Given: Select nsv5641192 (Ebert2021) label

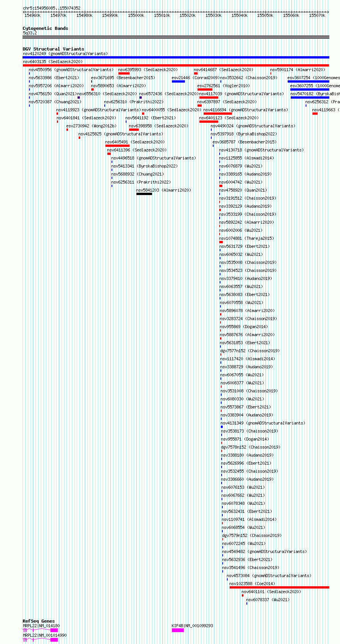Looking at the screenshot, I should click(151, 118).
